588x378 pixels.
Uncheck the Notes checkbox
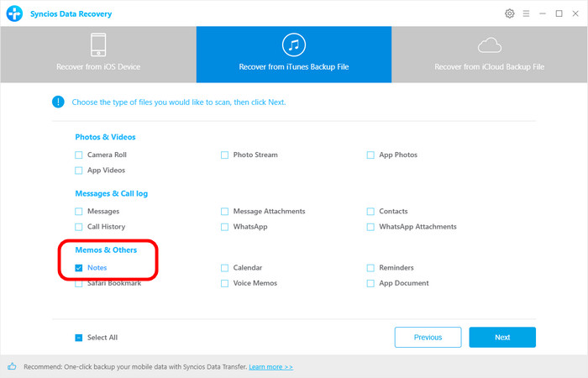pyautogui.click(x=78, y=268)
